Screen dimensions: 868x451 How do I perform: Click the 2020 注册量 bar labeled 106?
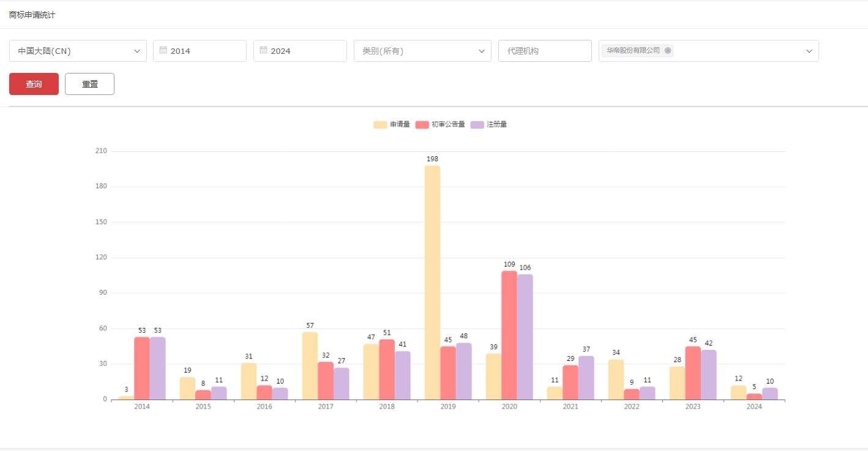[x=525, y=337]
